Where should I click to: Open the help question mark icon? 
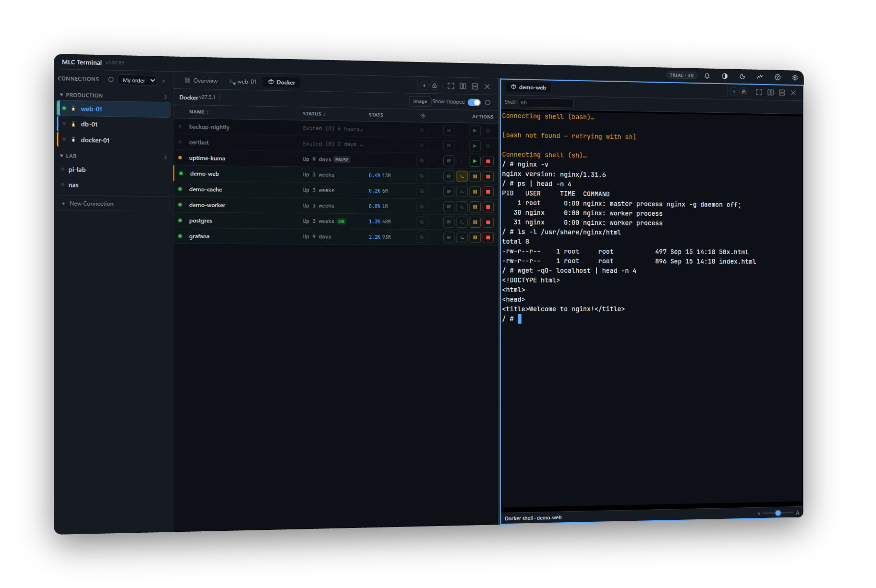(x=778, y=77)
